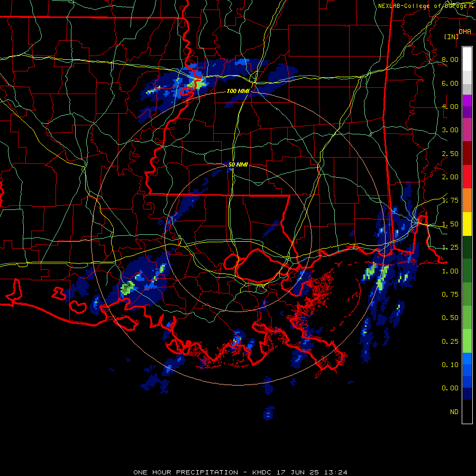Click the "8.00" legend value

coord(450,59)
